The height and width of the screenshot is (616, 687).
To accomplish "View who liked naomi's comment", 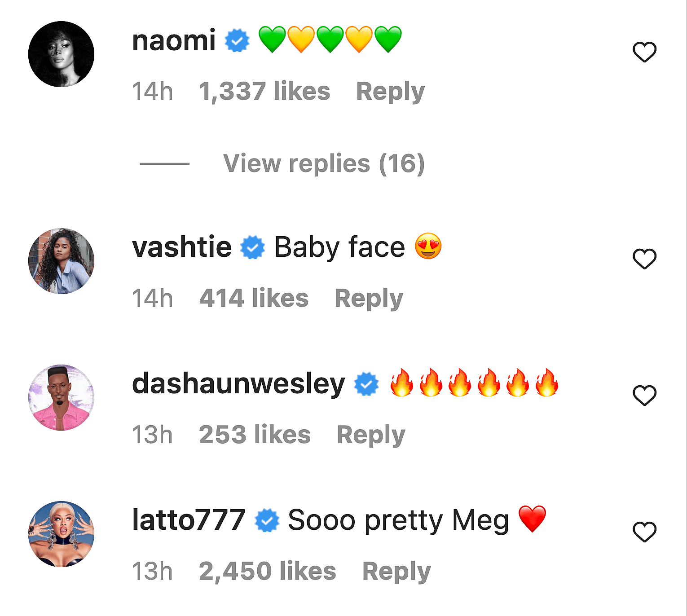I will 265,91.
